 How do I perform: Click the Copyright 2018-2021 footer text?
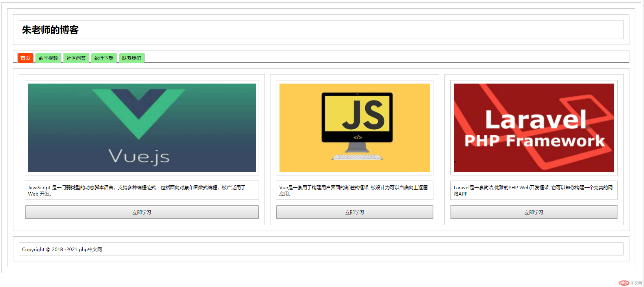(62, 249)
